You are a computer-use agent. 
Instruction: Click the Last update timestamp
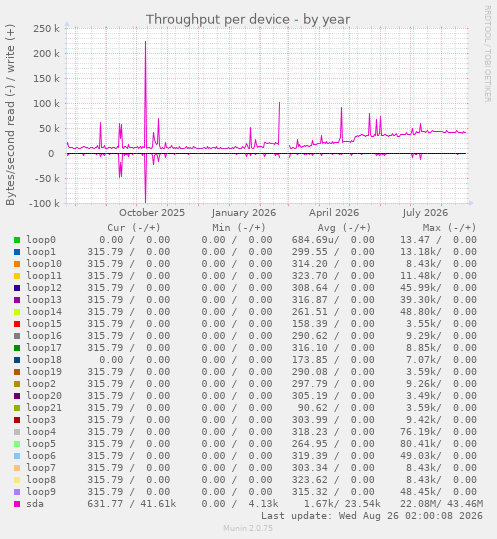point(372,516)
